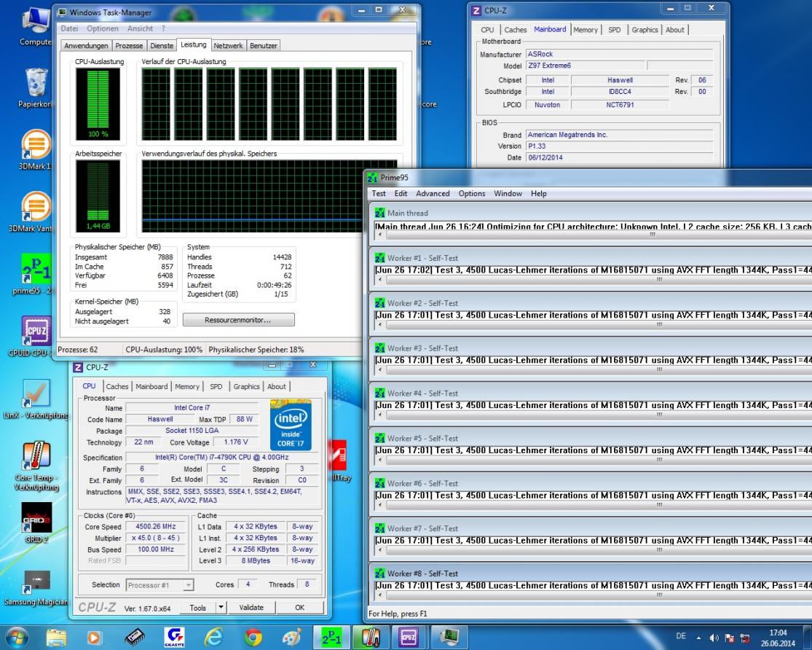This screenshot has width=812, height=650.
Task: Click the Core Speed value 4500.26 MHz
Action: coord(155,526)
